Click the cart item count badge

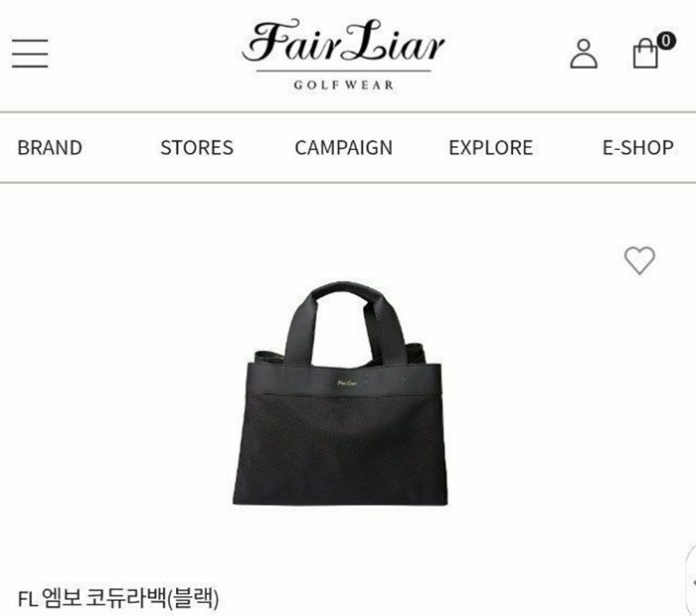(x=665, y=41)
